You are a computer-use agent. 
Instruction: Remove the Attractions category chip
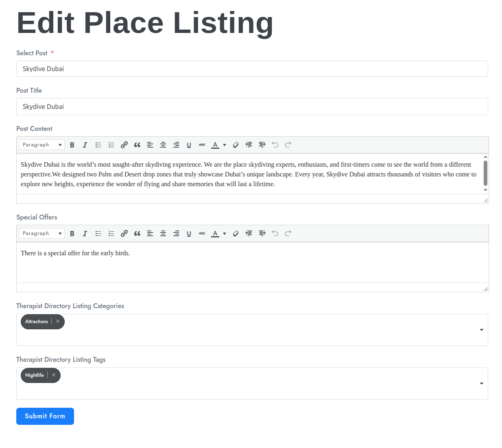(58, 322)
